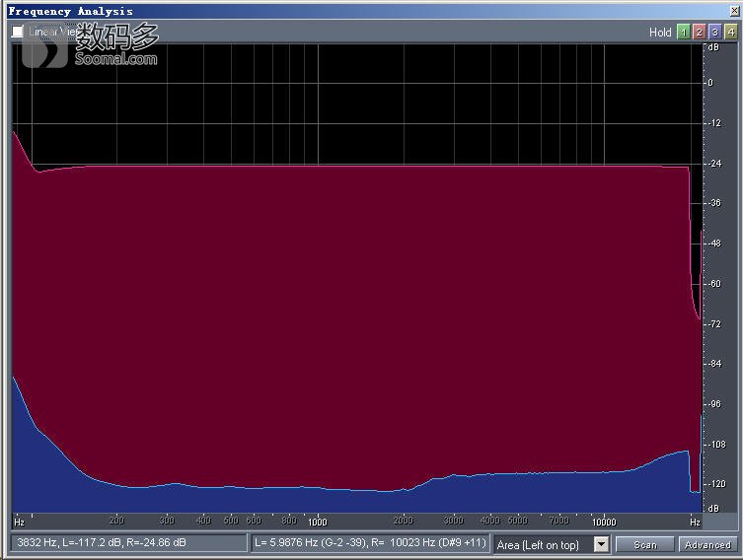
Task: Click the 'L= 5.9876 Hz (G-2 -39)' readout
Action: coord(370,542)
